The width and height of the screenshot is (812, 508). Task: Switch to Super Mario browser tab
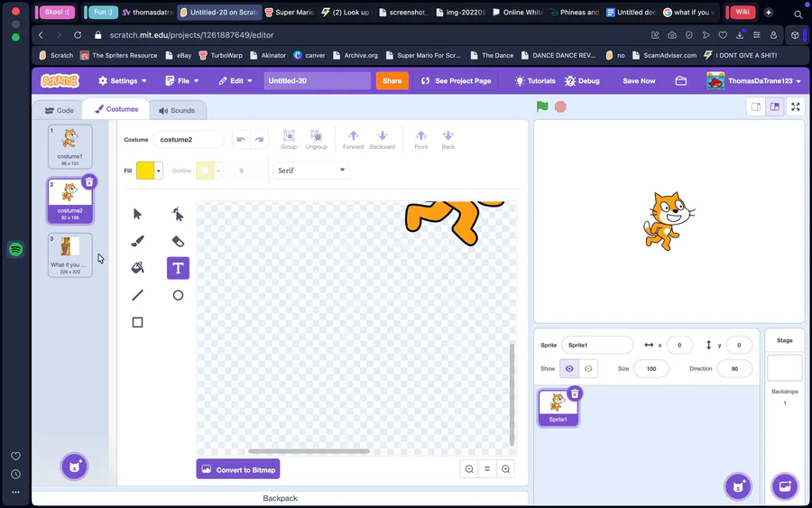point(290,12)
